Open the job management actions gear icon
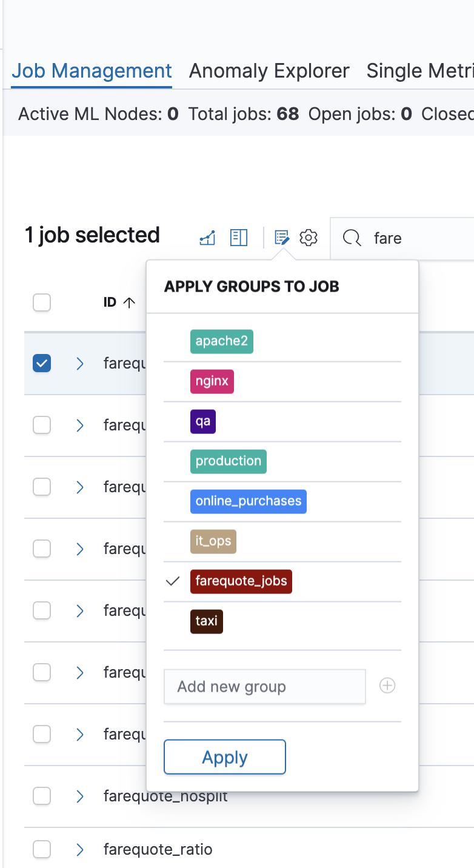The image size is (474, 868). pyautogui.click(x=309, y=238)
